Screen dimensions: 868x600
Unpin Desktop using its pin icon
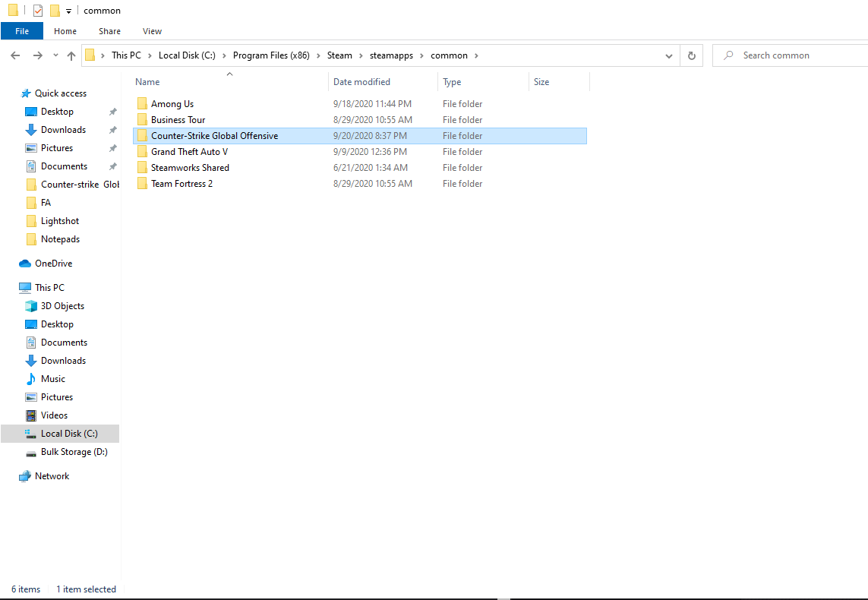[112, 112]
